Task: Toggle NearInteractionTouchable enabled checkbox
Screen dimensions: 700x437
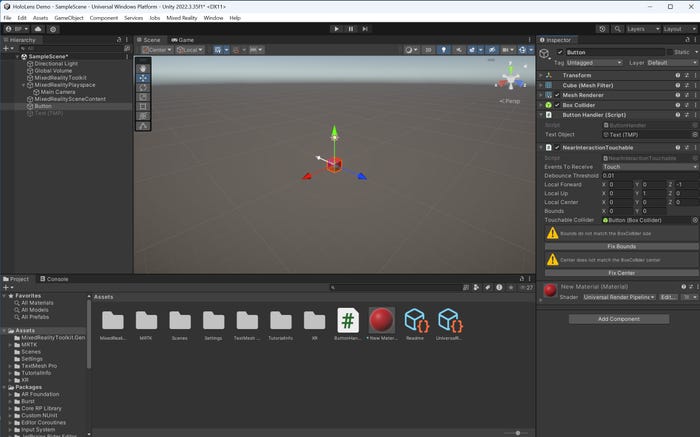Action: (557, 147)
